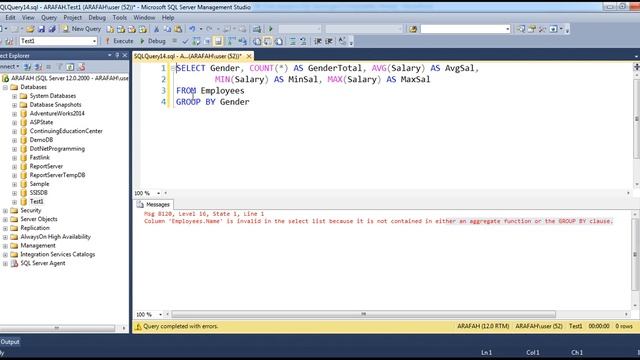The height and width of the screenshot is (360, 640).
Task: Click the query editor vertical scrollbar
Action: [636, 118]
